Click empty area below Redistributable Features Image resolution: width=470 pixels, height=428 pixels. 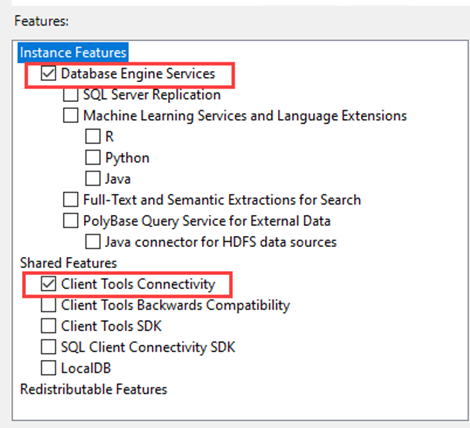240,408
